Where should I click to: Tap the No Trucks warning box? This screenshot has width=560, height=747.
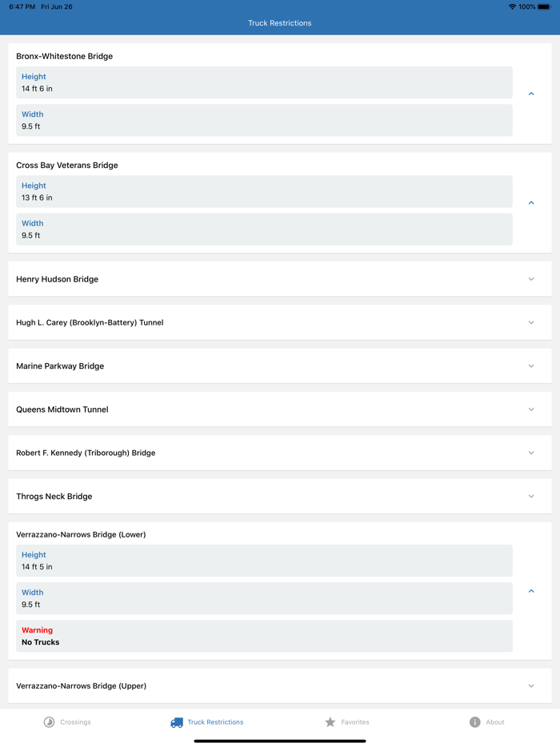point(264,636)
